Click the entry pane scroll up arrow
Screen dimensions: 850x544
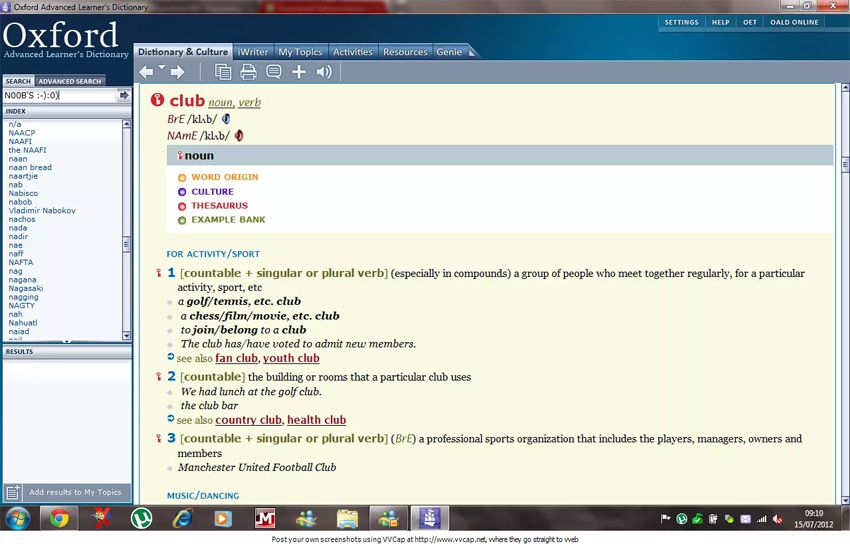845,87
